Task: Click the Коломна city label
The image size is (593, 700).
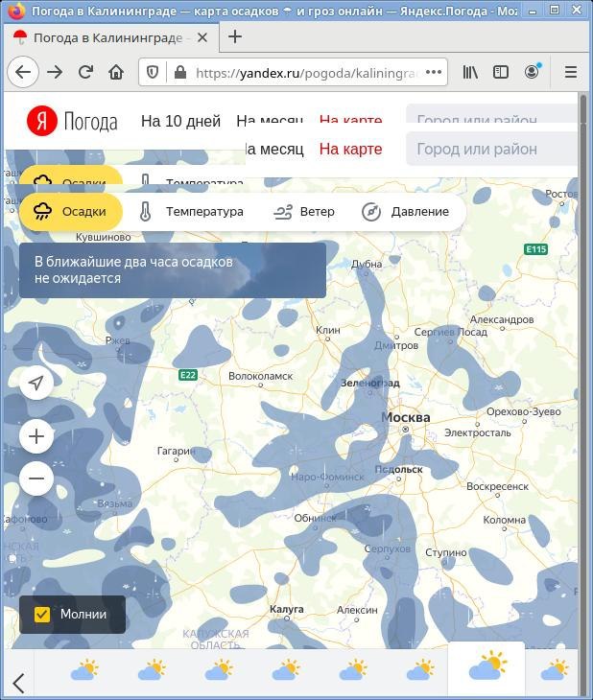Action: tap(504, 520)
